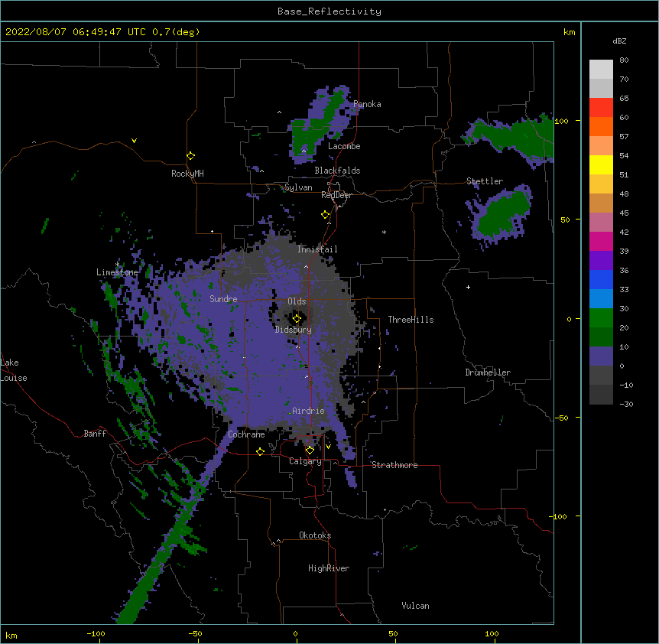The height and width of the screenshot is (644, 659).
Task: Click the Ponoka town label
Action: [x=367, y=104]
